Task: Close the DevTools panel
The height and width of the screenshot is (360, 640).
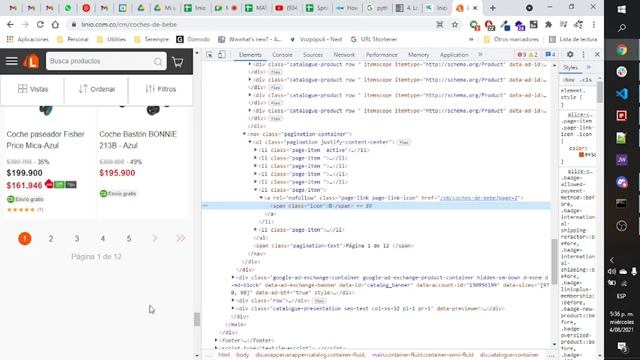Action: click(x=597, y=54)
